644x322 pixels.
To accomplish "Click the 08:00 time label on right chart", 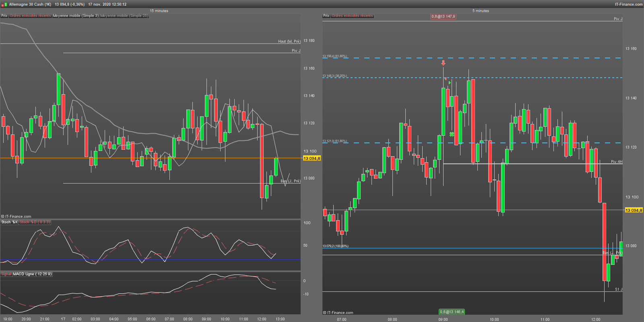I will coord(392,320).
